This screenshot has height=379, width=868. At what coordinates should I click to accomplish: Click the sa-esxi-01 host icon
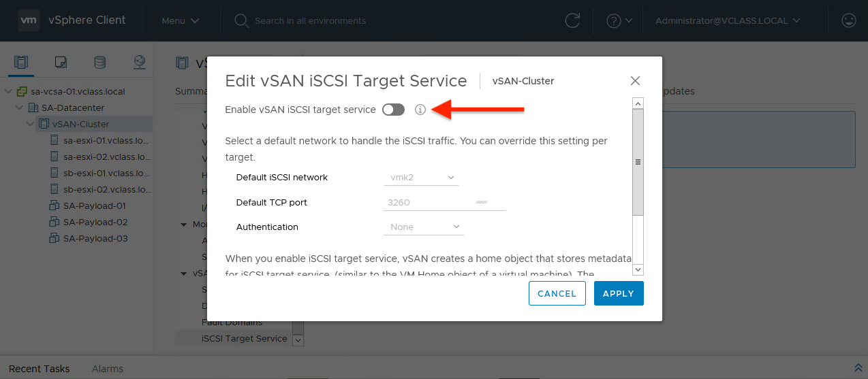pyautogui.click(x=55, y=140)
